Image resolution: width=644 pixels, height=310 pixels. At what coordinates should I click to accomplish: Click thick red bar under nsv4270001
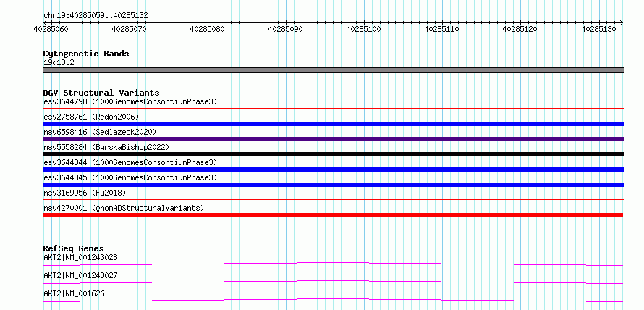pos(333,215)
